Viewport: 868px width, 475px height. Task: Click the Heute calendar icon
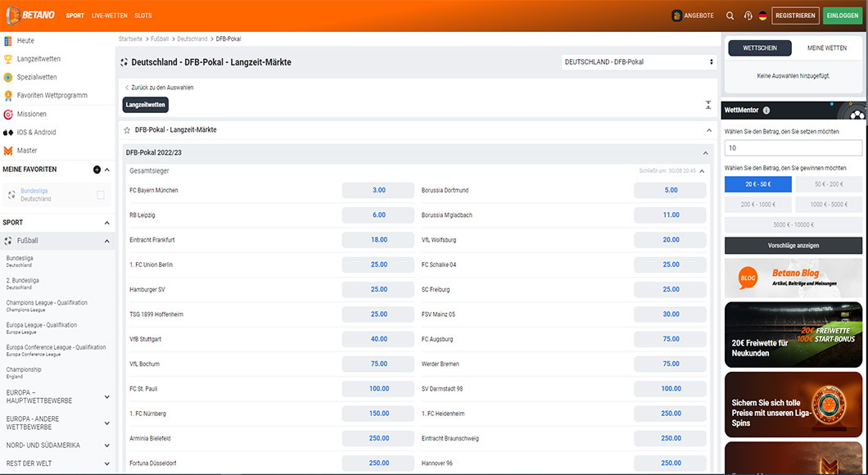[7, 40]
